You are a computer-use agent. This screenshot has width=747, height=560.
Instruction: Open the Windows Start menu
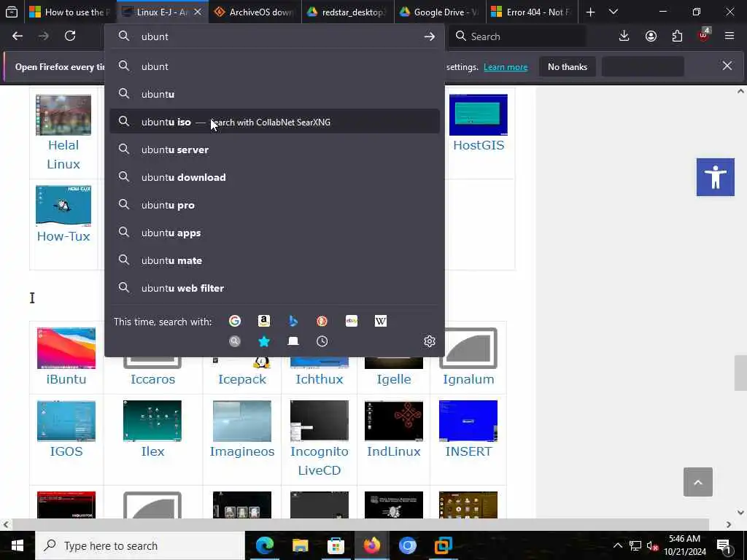[x=18, y=545]
